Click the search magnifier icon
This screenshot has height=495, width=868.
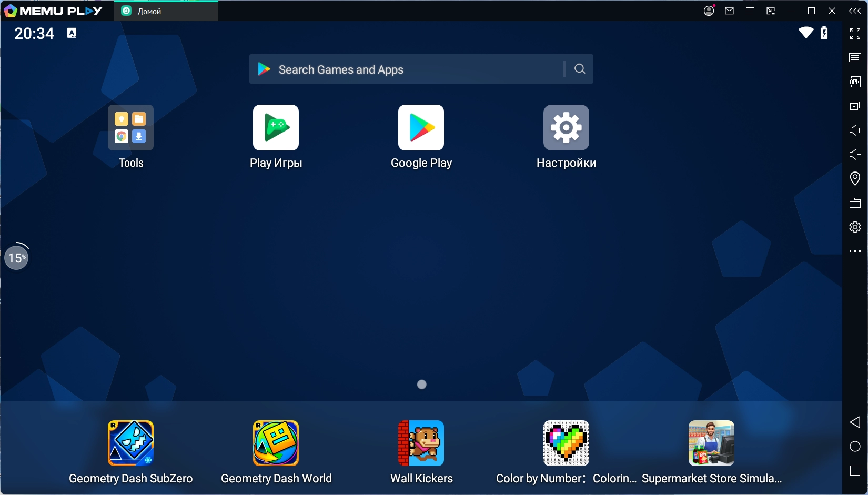pyautogui.click(x=580, y=69)
